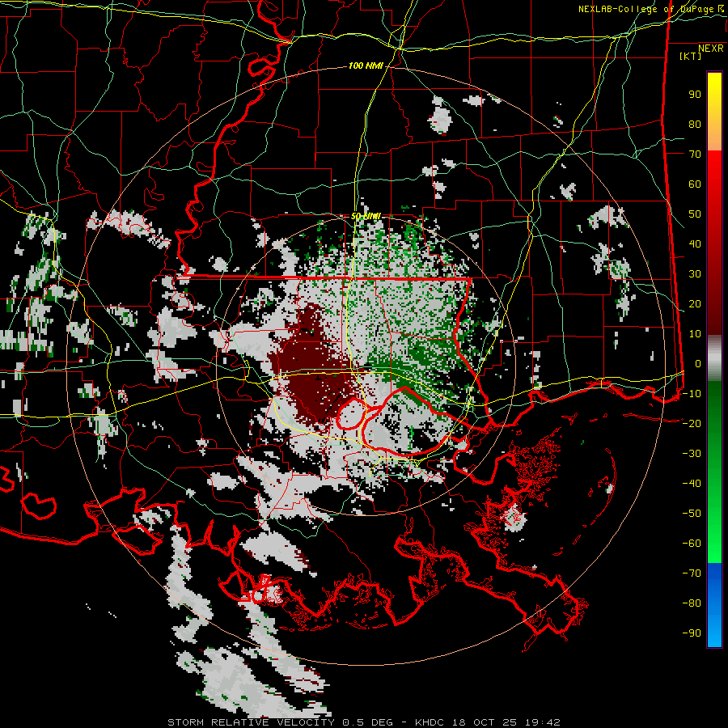Click the -70 knot scale value
The height and width of the screenshot is (728, 728).
(x=692, y=574)
